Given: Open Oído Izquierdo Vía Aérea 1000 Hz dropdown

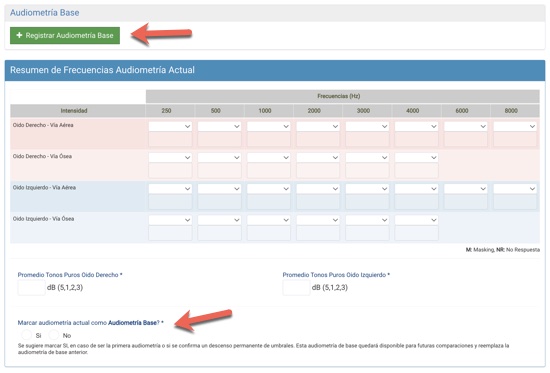Looking at the screenshot, I should click(x=269, y=189).
